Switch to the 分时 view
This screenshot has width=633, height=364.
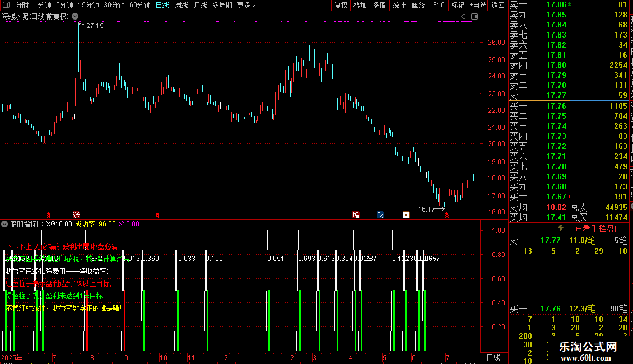(x=22, y=5)
